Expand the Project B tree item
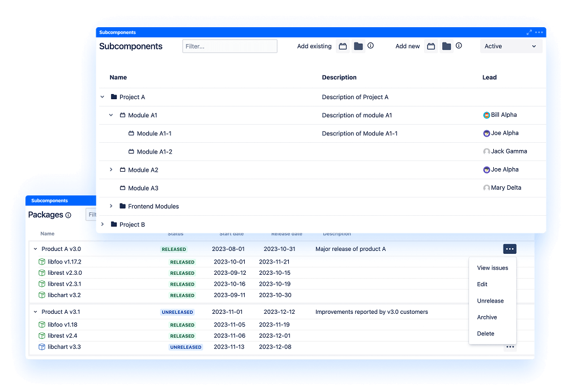This screenshot has height=392, width=572. click(x=103, y=224)
